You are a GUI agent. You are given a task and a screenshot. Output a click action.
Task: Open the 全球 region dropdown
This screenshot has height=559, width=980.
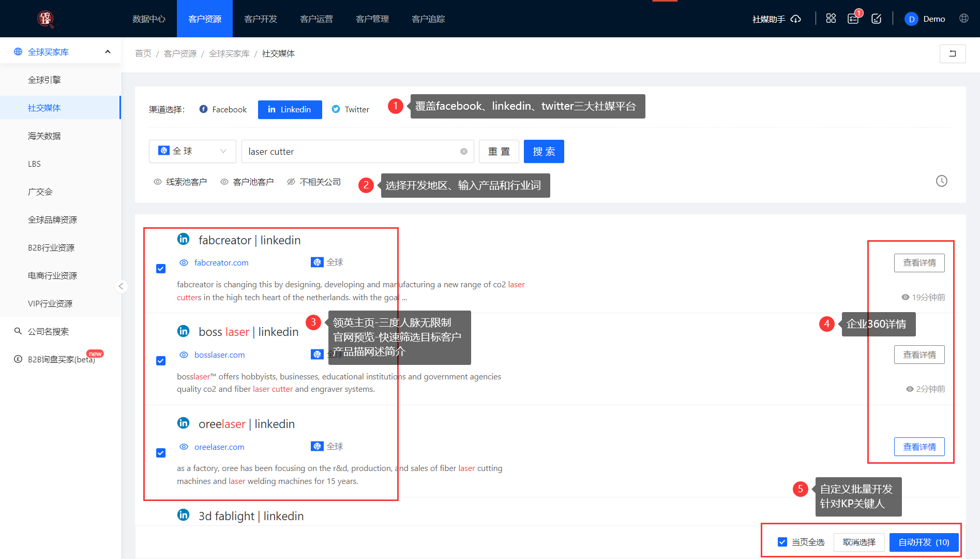tap(192, 151)
